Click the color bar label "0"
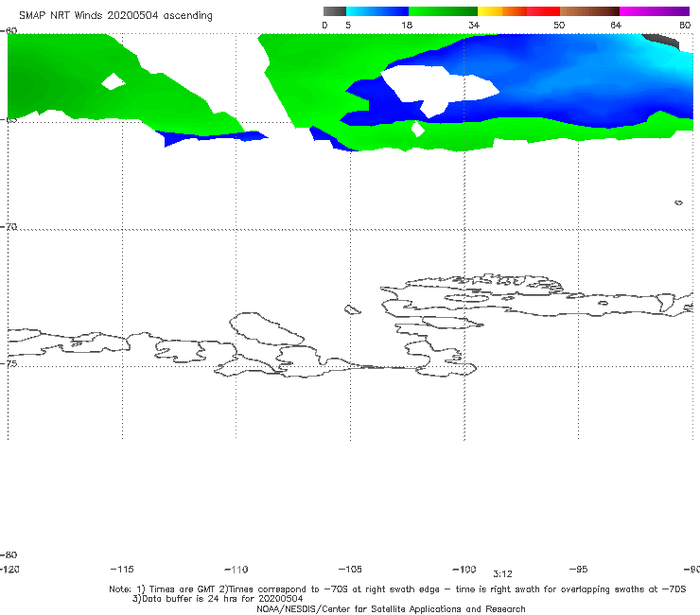Image resolution: width=700 pixels, height=615 pixels. click(x=324, y=25)
